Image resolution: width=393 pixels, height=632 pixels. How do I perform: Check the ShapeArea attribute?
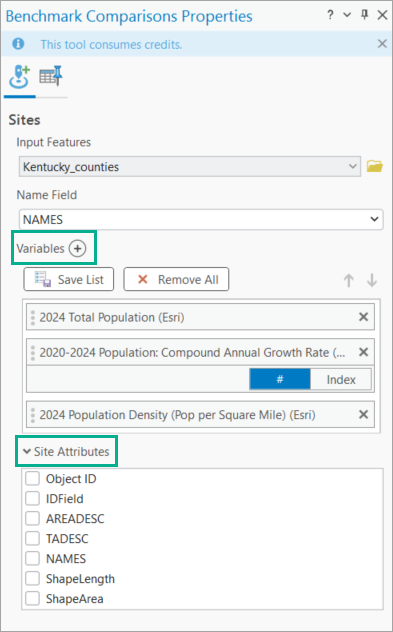32,599
